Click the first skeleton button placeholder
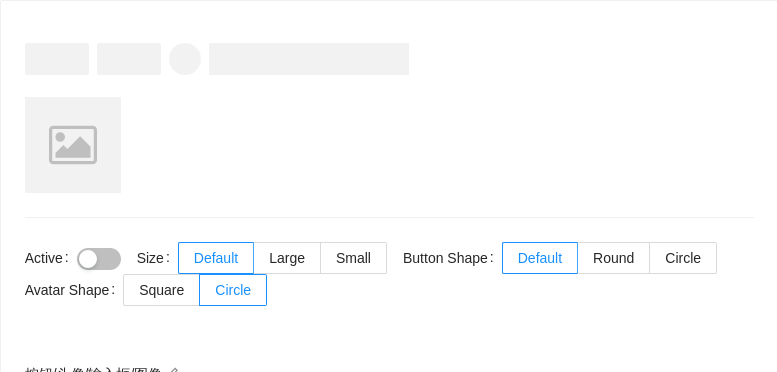This screenshot has height=372, width=777. (57, 59)
